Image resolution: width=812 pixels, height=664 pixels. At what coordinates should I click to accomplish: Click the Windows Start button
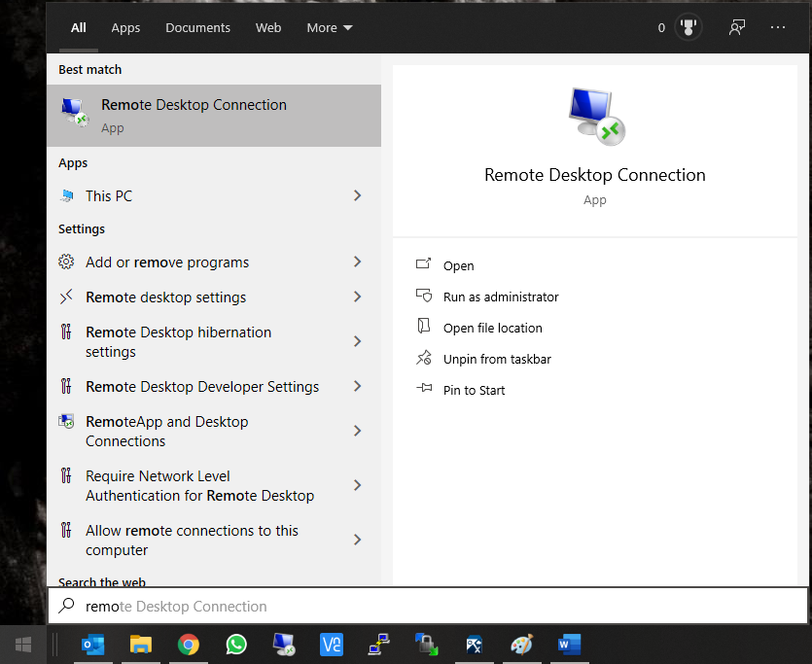point(23,645)
